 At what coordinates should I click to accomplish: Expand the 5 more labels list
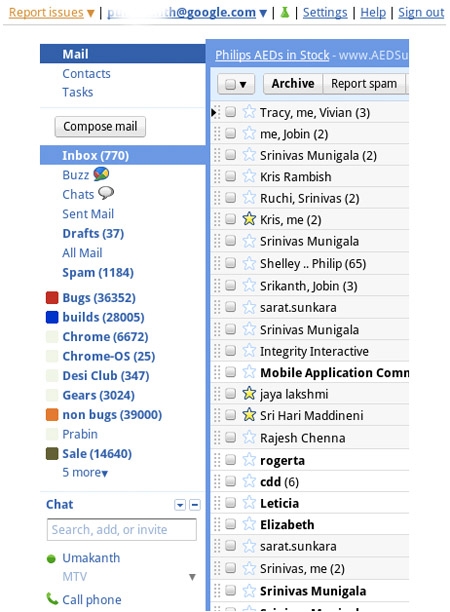coord(85,473)
